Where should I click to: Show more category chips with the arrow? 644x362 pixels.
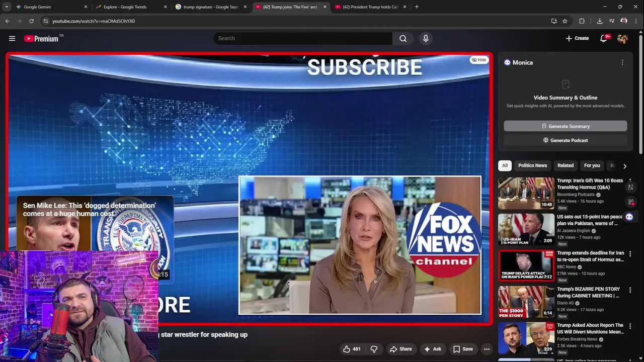(x=625, y=166)
